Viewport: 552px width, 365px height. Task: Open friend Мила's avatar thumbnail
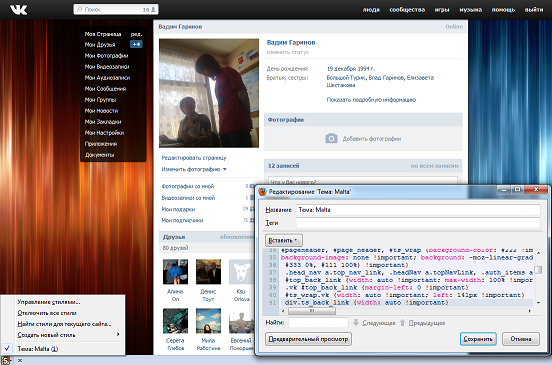click(208, 321)
